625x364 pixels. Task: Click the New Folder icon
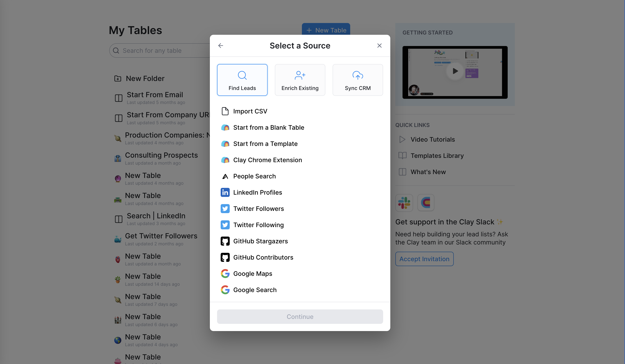(118, 79)
